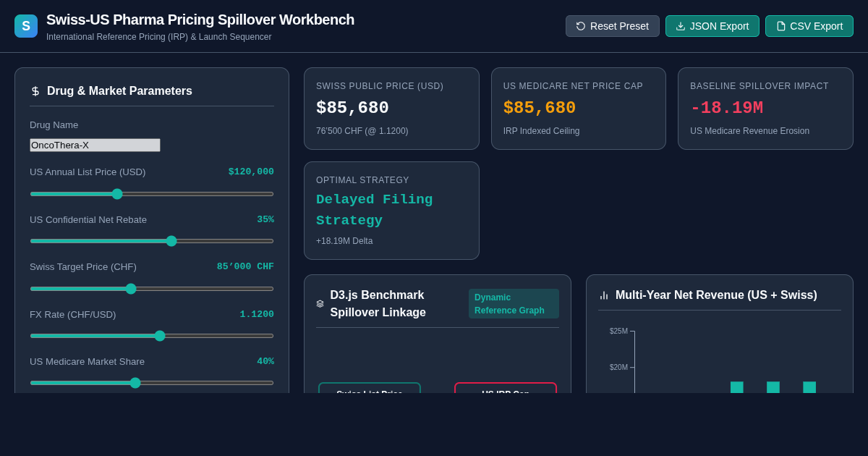
Task: Click the -18.19M spillover impact value
Action: coord(726,108)
